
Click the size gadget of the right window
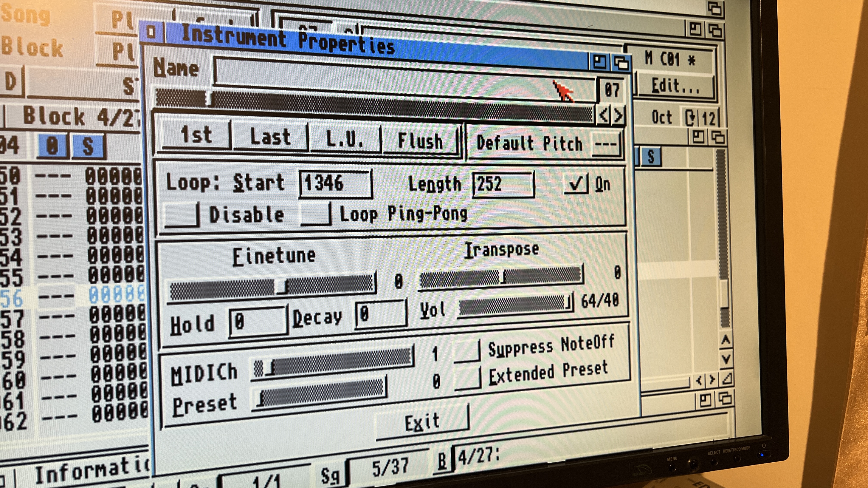[727, 379]
